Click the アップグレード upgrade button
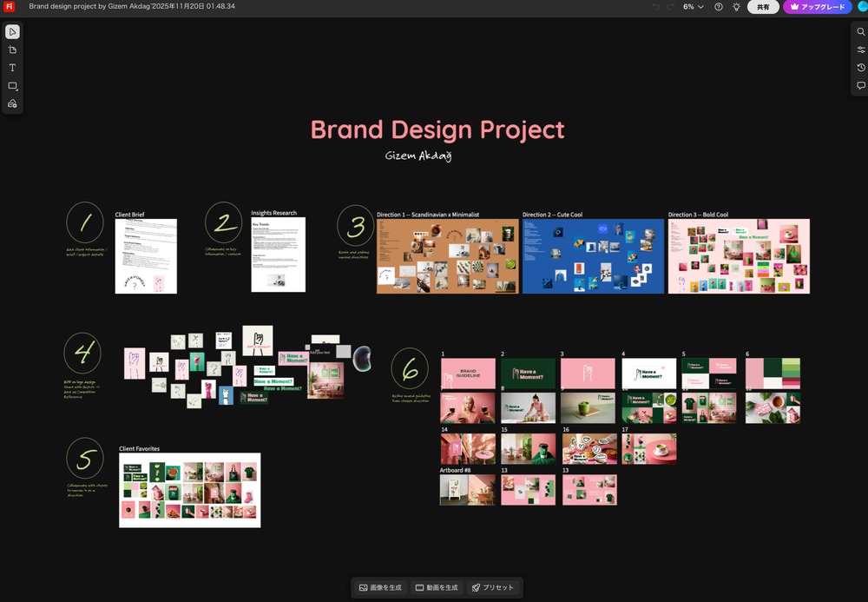Viewport: 868px width, 602px height. click(x=817, y=7)
